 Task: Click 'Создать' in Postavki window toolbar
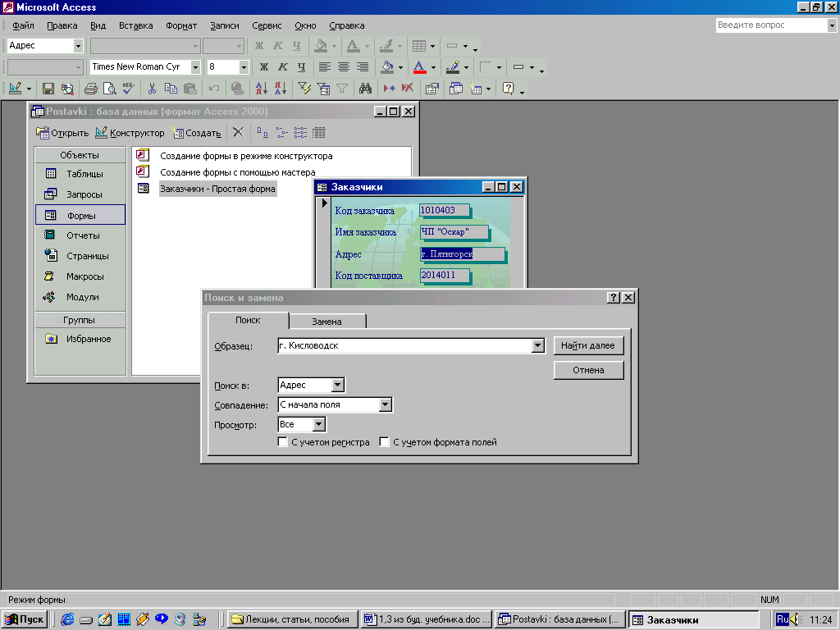click(x=196, y=133)
